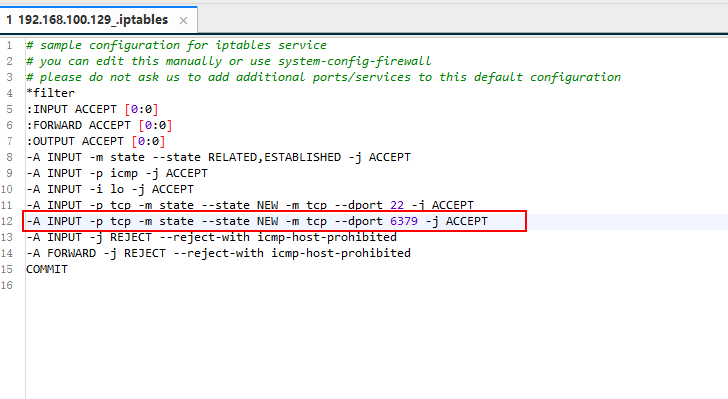Click the INPUT REJECT icmp-host-prohibited rule
728x399 pixels.
211,237
